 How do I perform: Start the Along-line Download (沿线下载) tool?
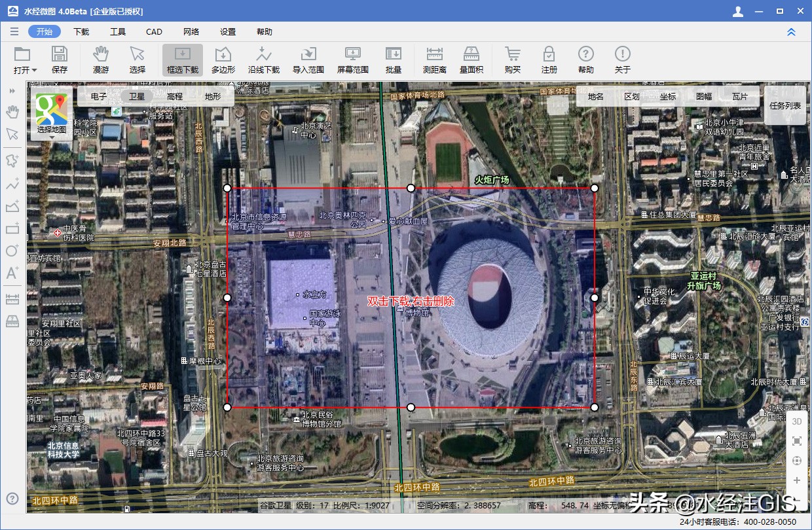tap(264, 60)
